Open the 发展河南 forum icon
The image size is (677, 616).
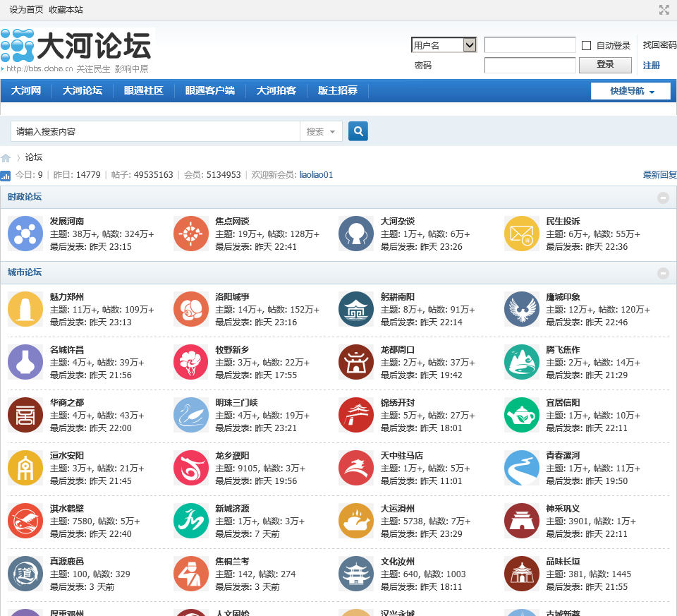25,234
